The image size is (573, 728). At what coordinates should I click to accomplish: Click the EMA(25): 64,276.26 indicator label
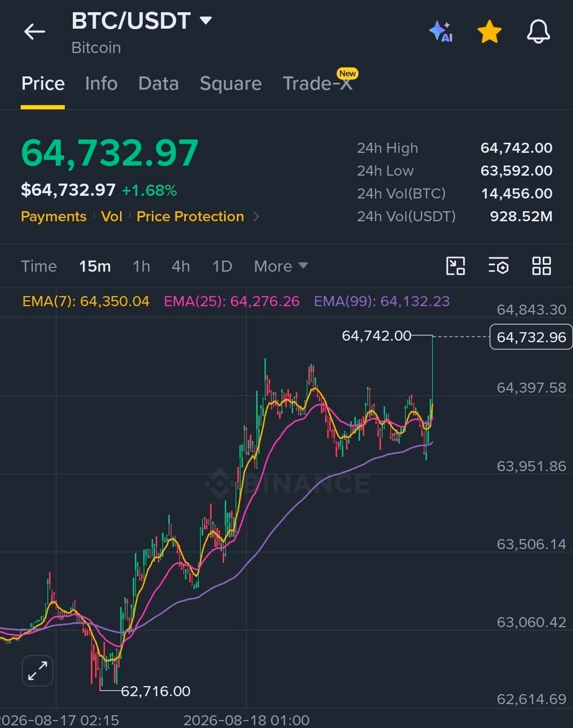coord(232,301)
